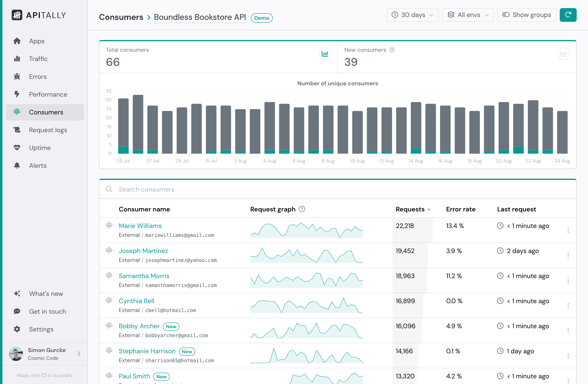Click the Last request column header
Image resolution: width=588 pixels, height=384 pixels.
coord(517,209)
